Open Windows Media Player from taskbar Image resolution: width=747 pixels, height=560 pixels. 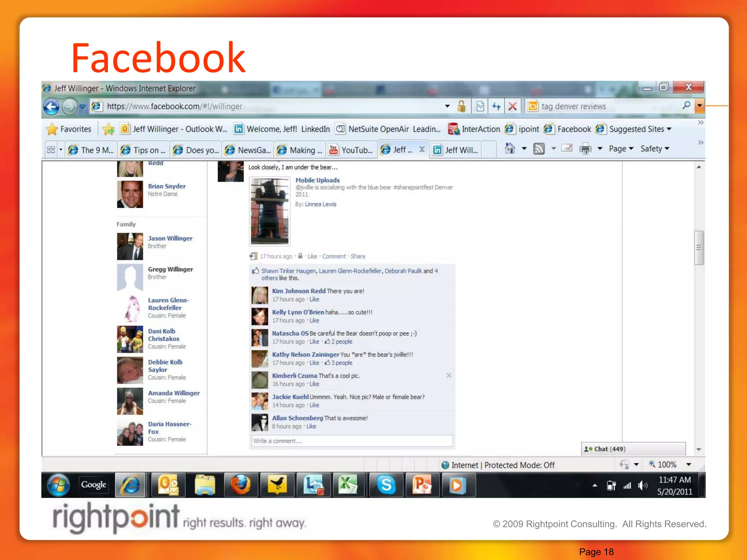458,485
